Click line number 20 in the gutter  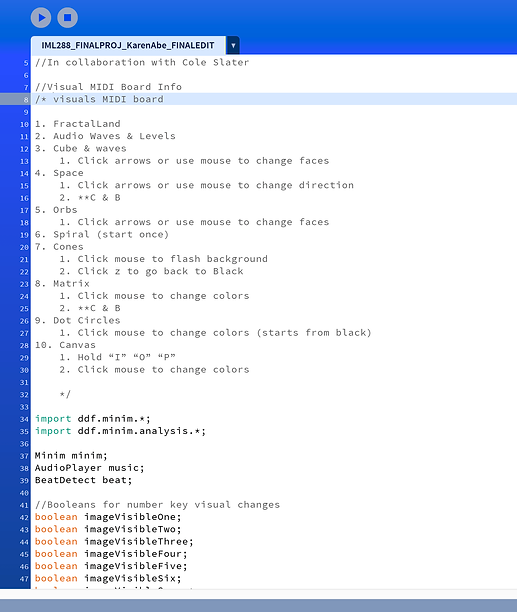24,247
